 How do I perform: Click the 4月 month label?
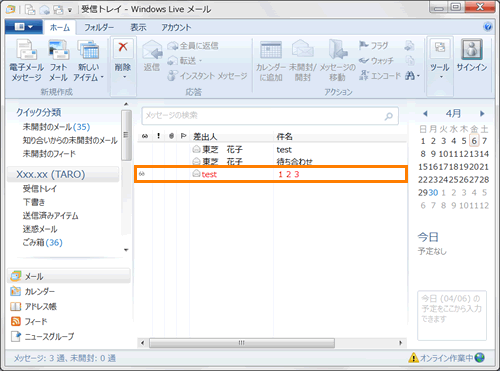click(x=453, y=113)
